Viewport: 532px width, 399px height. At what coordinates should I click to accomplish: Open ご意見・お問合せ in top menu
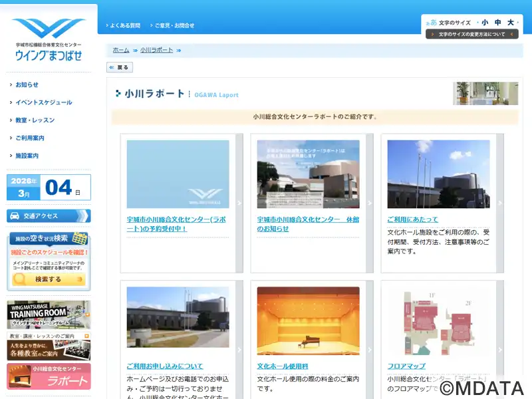tap(174, 25)
